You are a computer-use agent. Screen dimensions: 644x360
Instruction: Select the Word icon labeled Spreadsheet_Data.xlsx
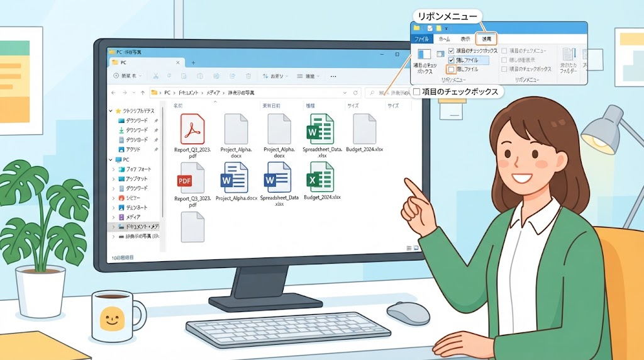pos(277,177)
